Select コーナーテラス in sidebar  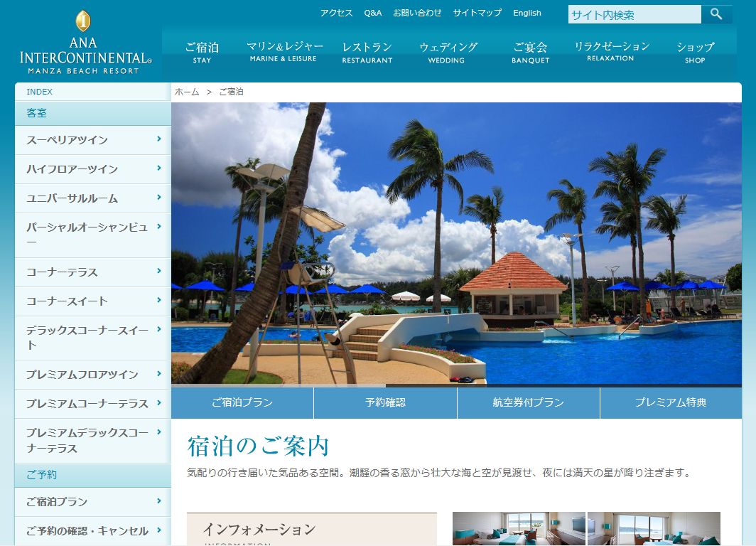point(93,272)
